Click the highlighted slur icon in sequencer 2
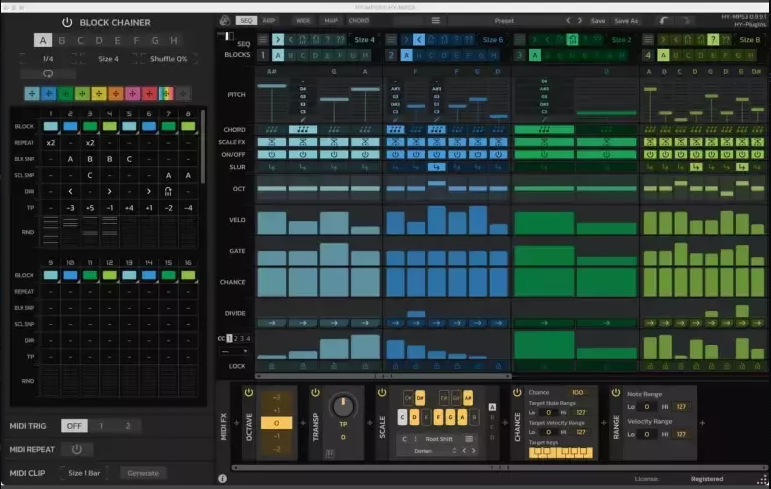The width and height of the screenshot is (771, 489). click(436, 167)
